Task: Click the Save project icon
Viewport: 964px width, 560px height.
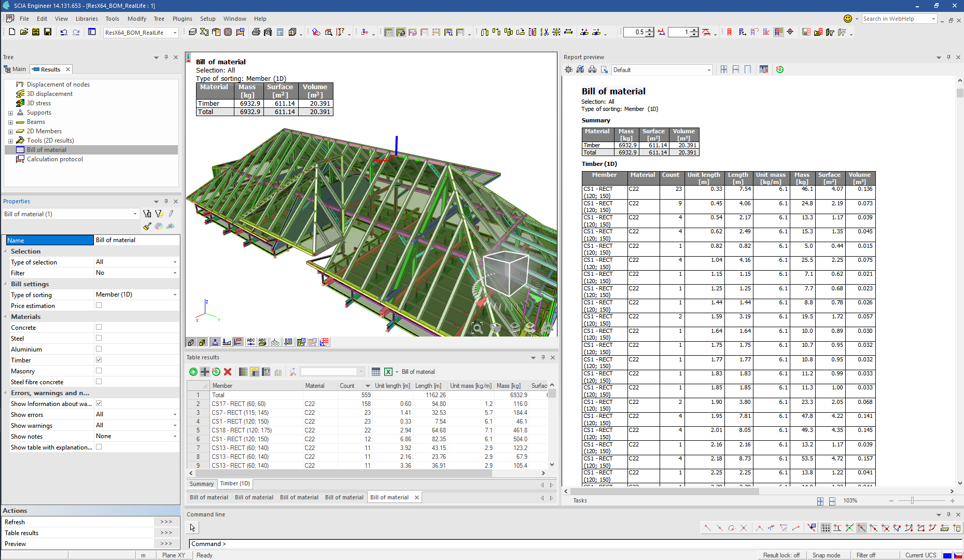Action: click(x=48, y=32)
